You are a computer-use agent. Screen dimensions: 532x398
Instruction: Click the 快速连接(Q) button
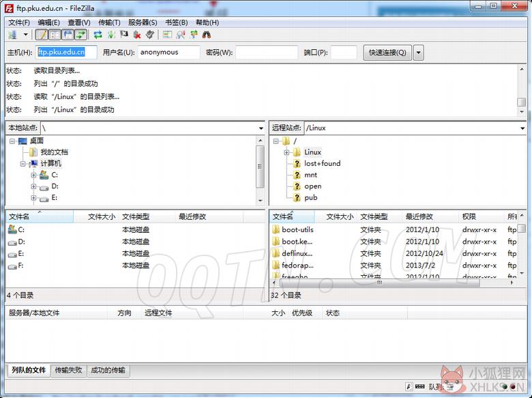pyautogui.click(x=387, y=53)
